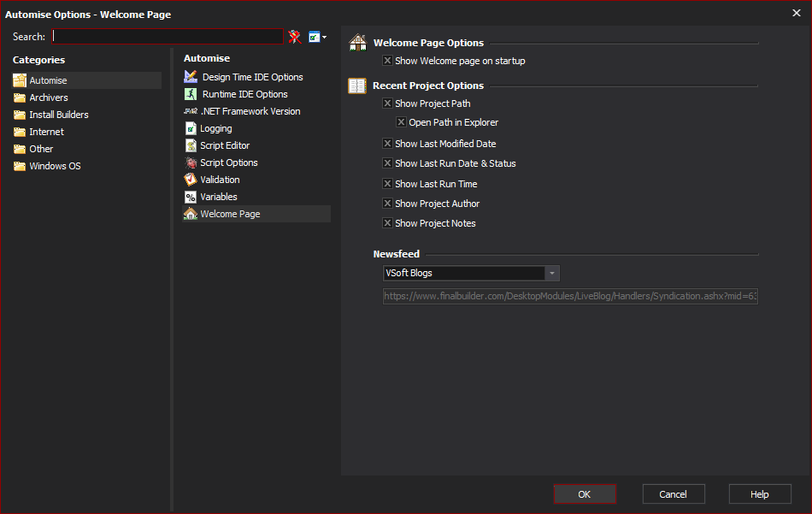Open .NET Framework Version page
Screen dimensions: 812x514
coord(250,111)
